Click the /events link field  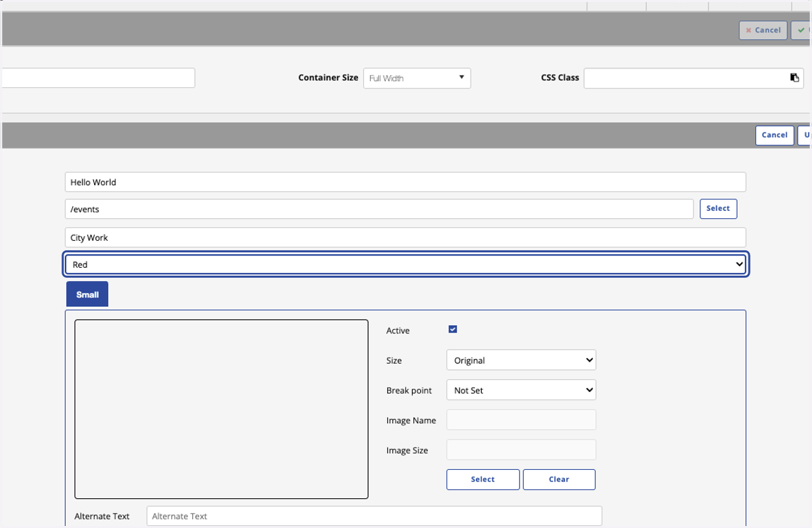tap(379, 209)
